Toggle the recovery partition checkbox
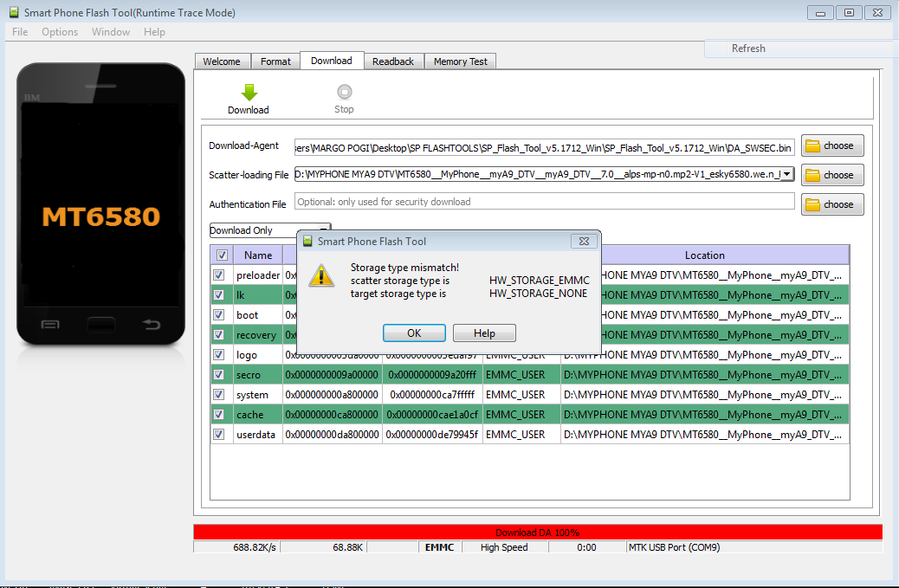899x588 pixels. tap(219, 334)
